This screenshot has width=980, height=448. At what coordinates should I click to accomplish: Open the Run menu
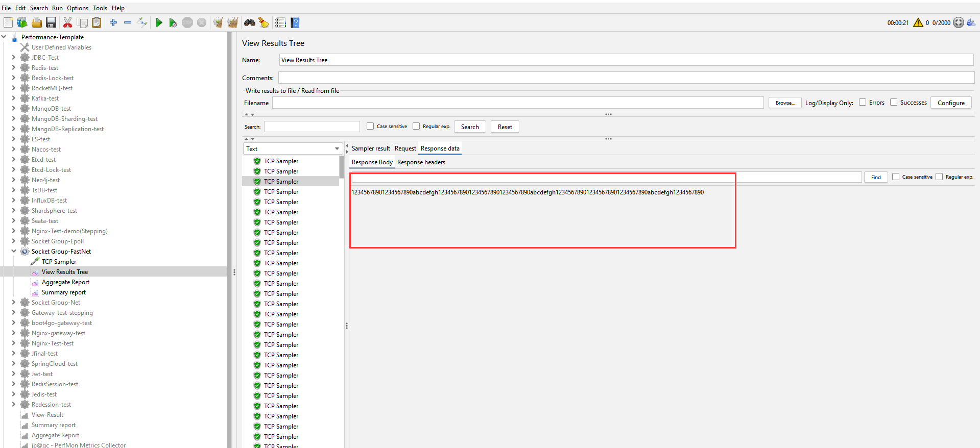coord(57,8)
